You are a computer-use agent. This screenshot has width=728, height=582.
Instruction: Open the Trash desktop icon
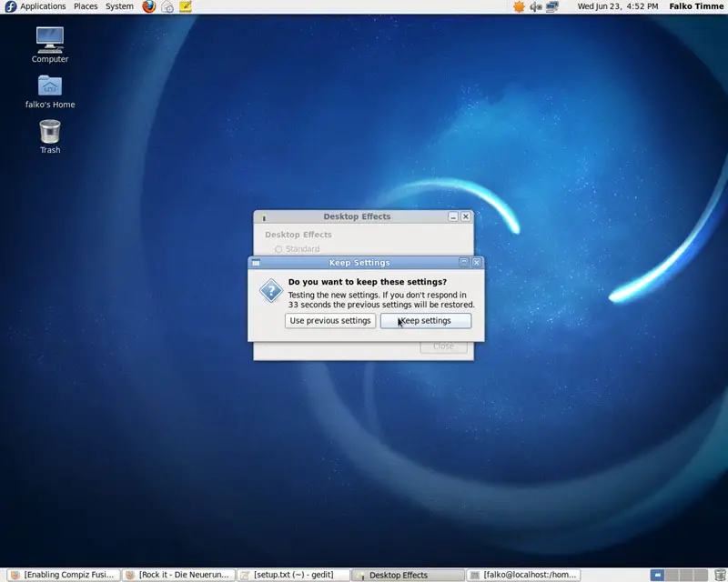(x=50, y=137)
